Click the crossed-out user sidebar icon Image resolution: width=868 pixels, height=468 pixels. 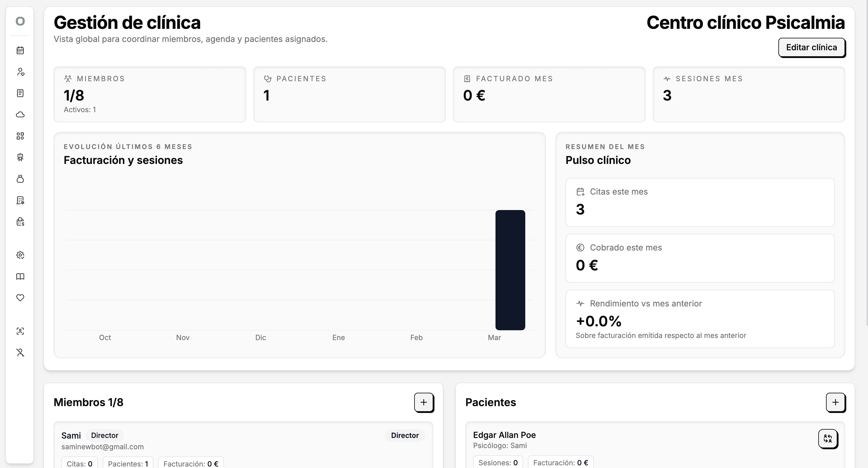[20, 353]
